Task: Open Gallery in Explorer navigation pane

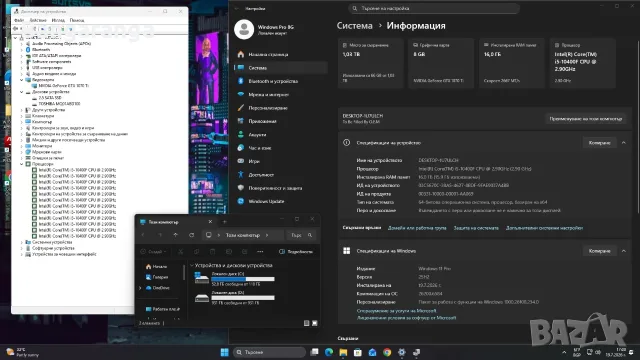Action: point(157,277)
